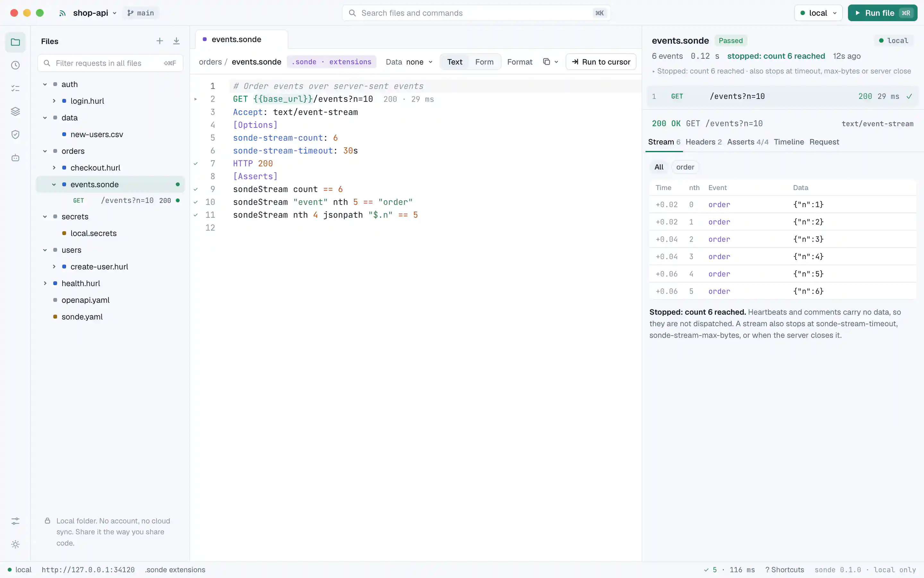
Task: Toggle light theme sun icon
Action: click(15, 544)
